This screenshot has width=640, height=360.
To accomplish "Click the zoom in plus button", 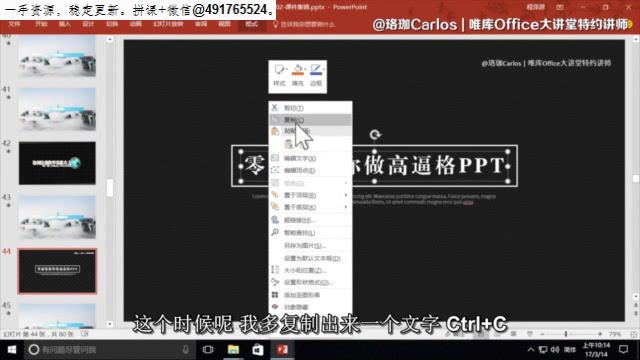I will point(600,334).
